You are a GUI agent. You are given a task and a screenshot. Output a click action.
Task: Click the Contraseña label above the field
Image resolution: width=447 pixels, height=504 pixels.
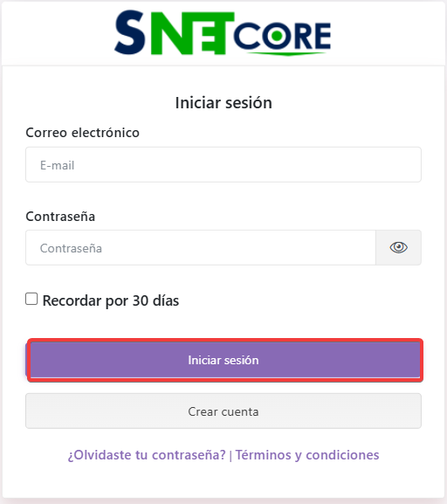60,217
